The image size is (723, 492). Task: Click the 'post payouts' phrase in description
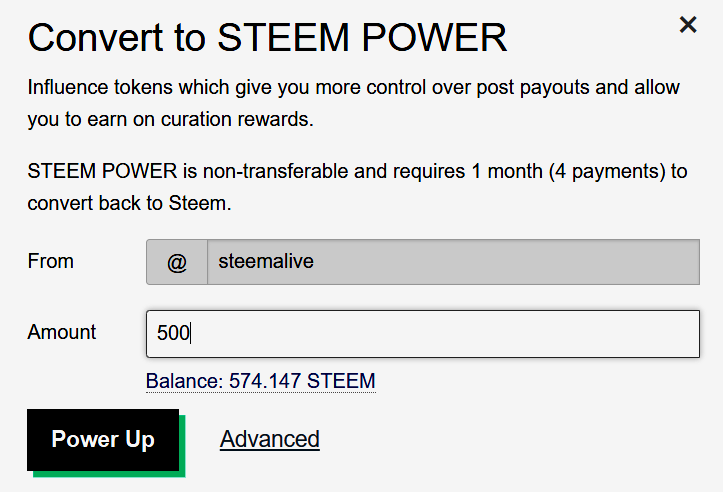point(527,87)
